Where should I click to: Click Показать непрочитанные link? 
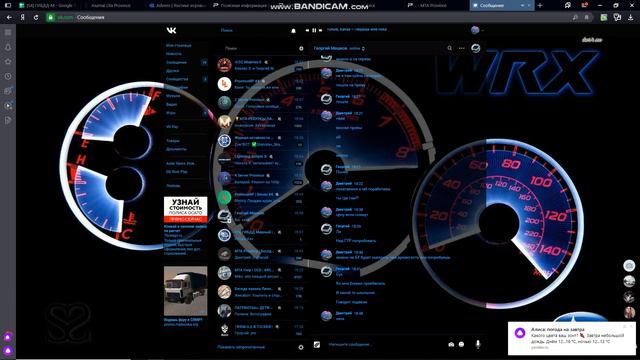[241, 347]
